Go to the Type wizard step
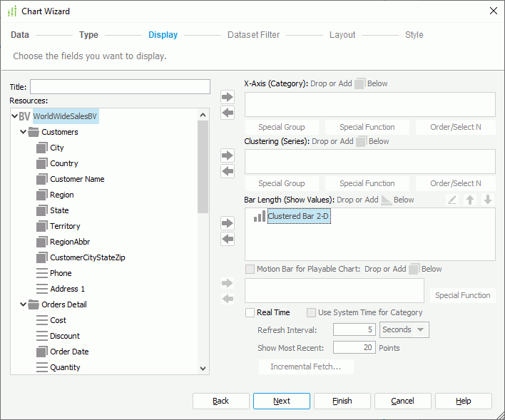The width and height of the screenshot is (505, 420). [x=88, y=35]
